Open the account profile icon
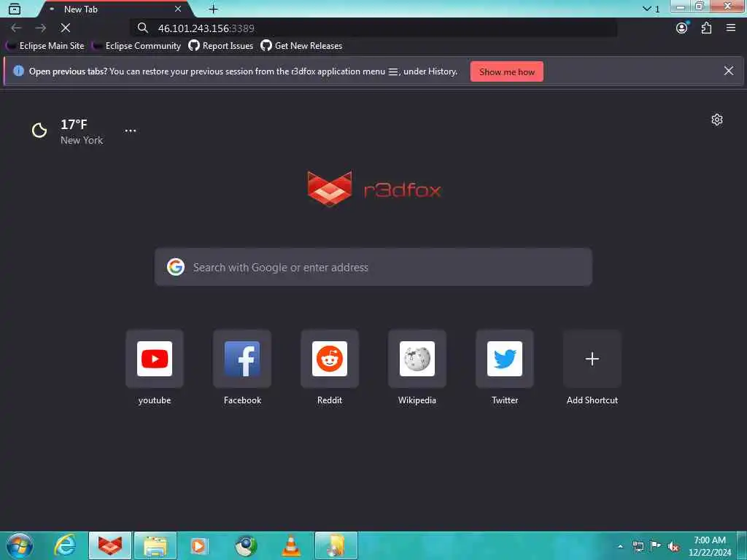Viewport: 747px width, 560px height. (682, 28)
